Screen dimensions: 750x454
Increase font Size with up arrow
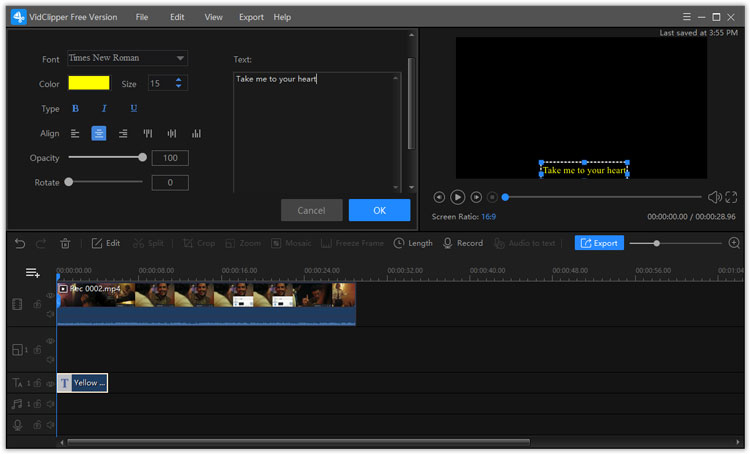tap(178, 80)
